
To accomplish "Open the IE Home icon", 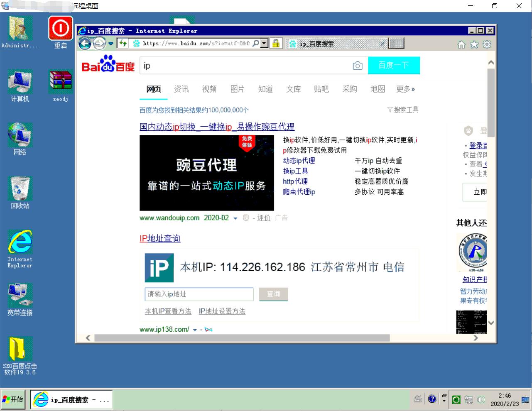I will [461, 44].
